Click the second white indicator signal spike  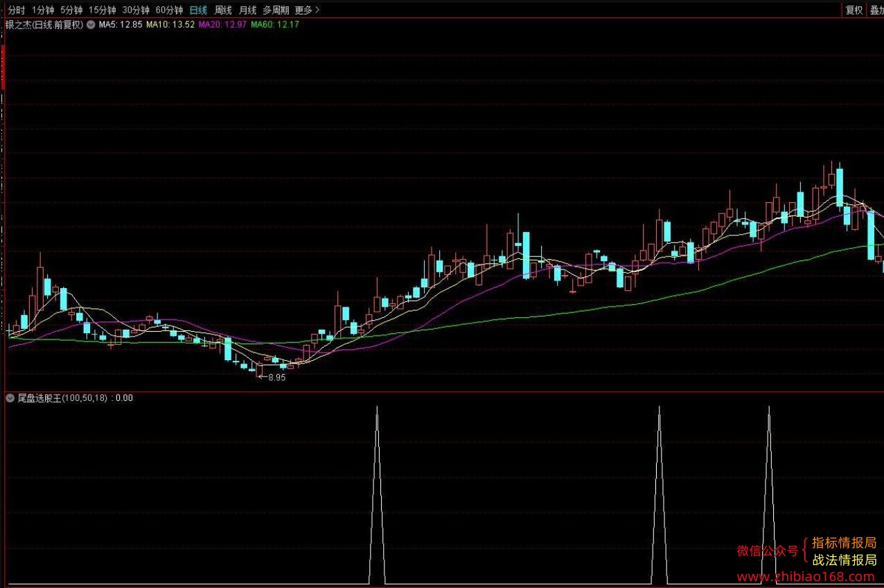(x=659, y=495)
